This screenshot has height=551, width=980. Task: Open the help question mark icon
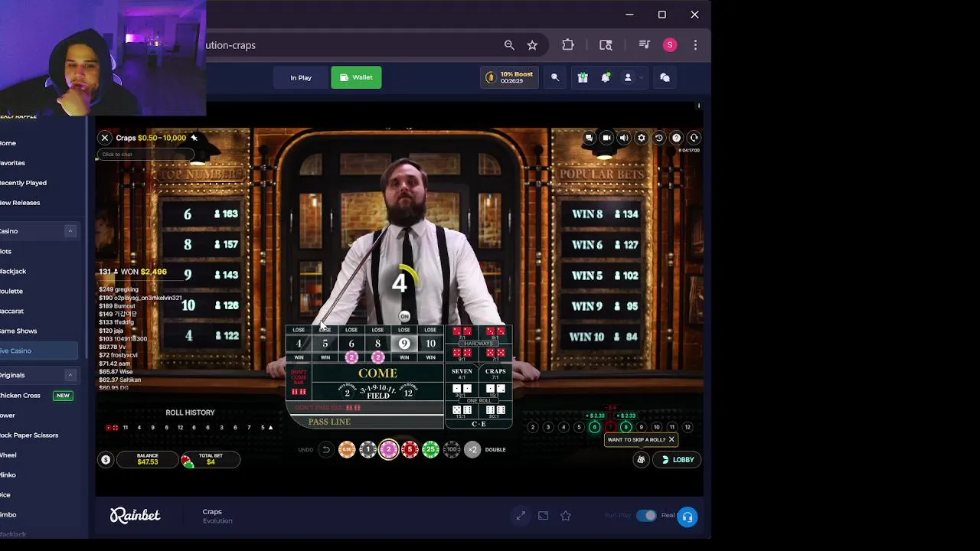tap(677, 138)
